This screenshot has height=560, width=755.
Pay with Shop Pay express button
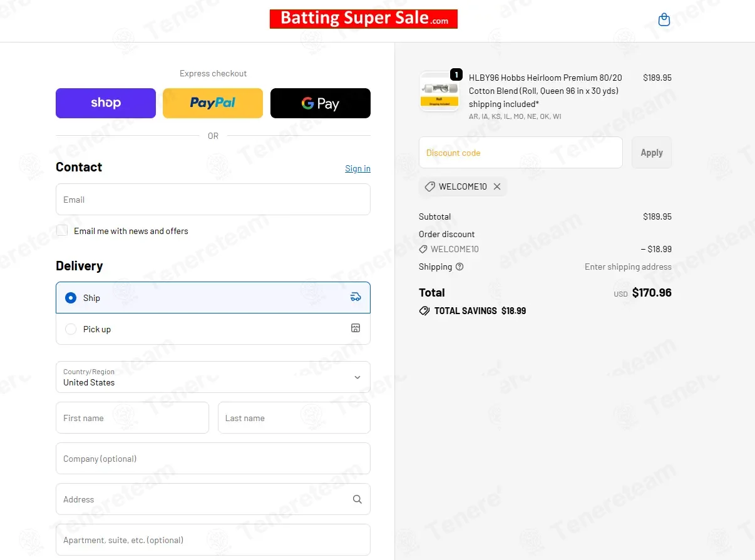pyautogui.click(x=106, y=103)
